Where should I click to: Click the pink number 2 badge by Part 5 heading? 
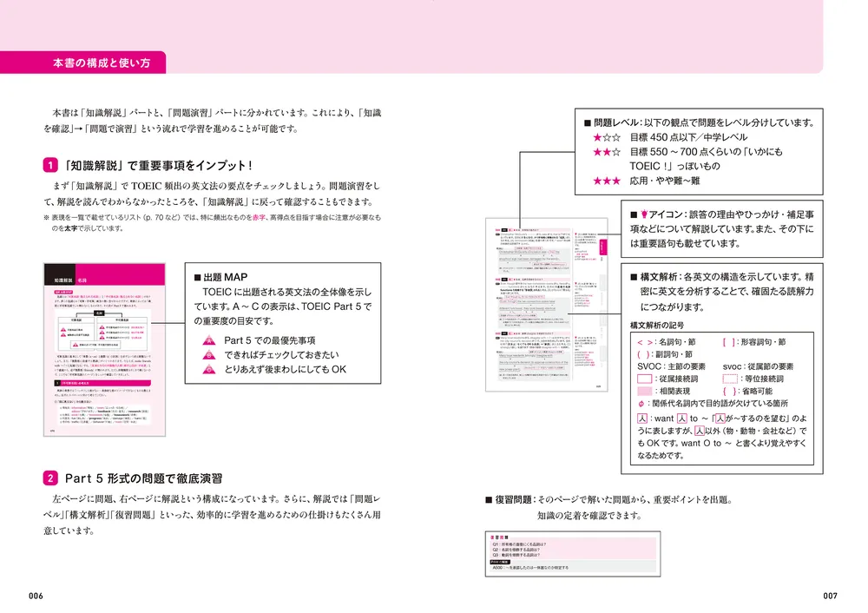coord(50,478)
